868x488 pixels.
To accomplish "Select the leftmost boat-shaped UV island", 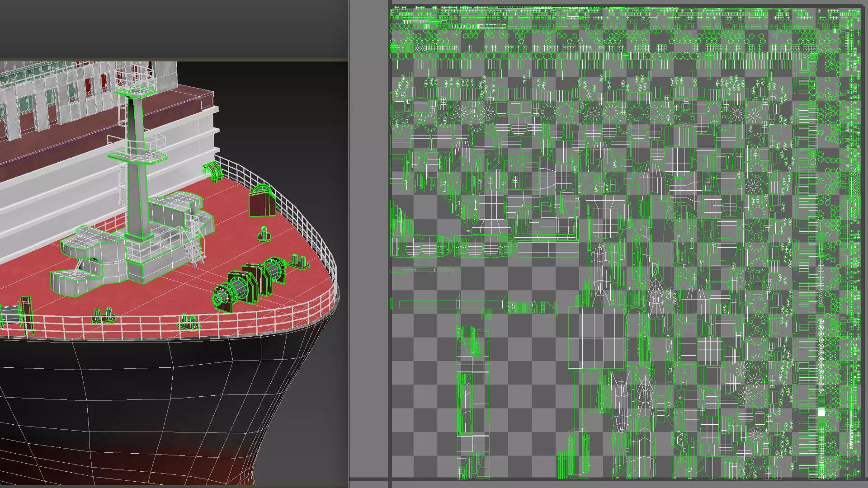I will (421, 247).
